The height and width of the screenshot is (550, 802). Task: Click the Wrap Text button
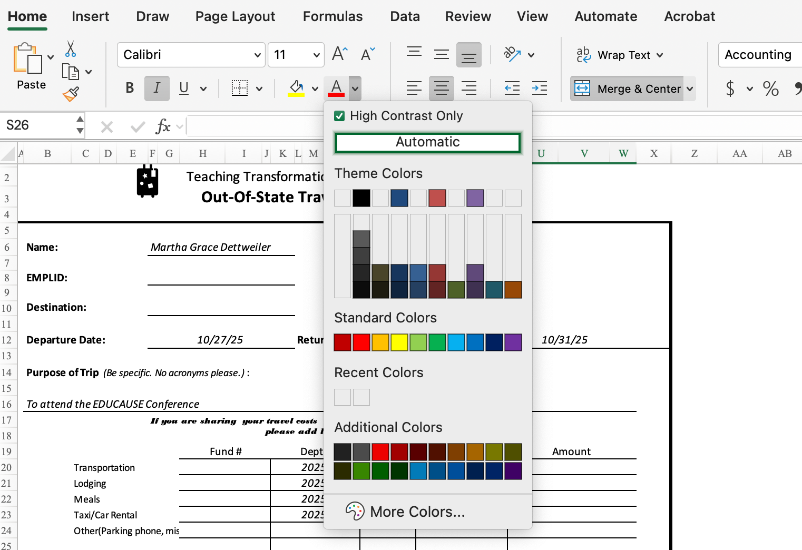613,55
